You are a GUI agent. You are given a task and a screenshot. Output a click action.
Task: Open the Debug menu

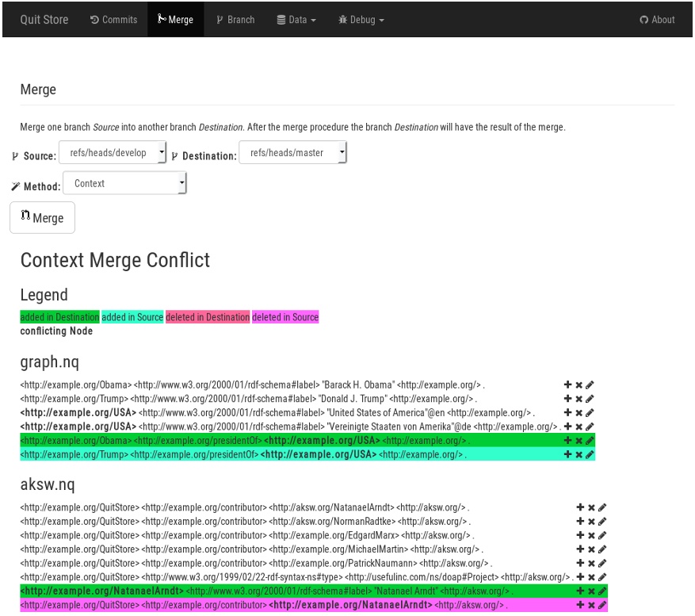tap(361, 19)
